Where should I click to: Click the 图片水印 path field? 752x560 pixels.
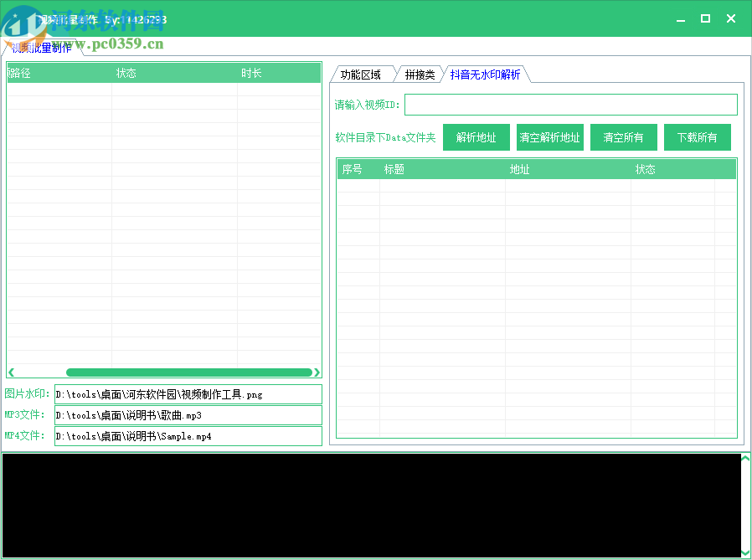188,394
